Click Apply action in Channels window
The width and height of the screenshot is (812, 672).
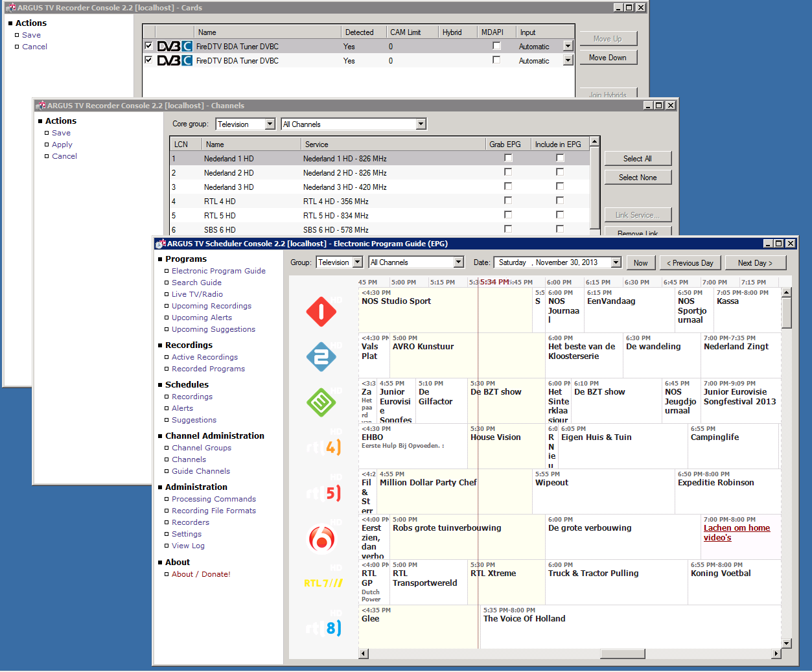click(x=62, y=145)
